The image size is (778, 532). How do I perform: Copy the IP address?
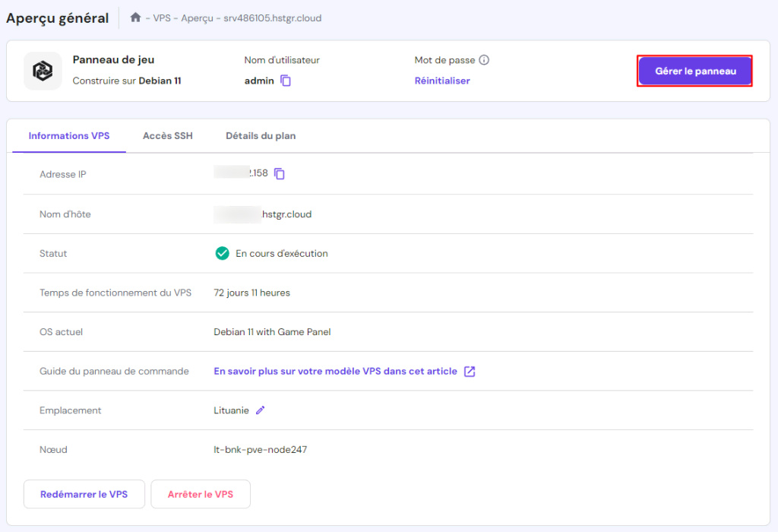(x=280, y=174)
